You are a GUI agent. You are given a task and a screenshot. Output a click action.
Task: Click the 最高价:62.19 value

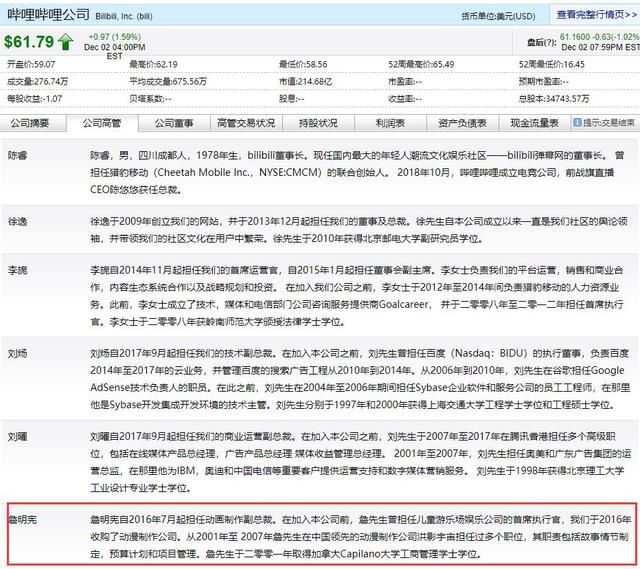[x=153, y=64]
